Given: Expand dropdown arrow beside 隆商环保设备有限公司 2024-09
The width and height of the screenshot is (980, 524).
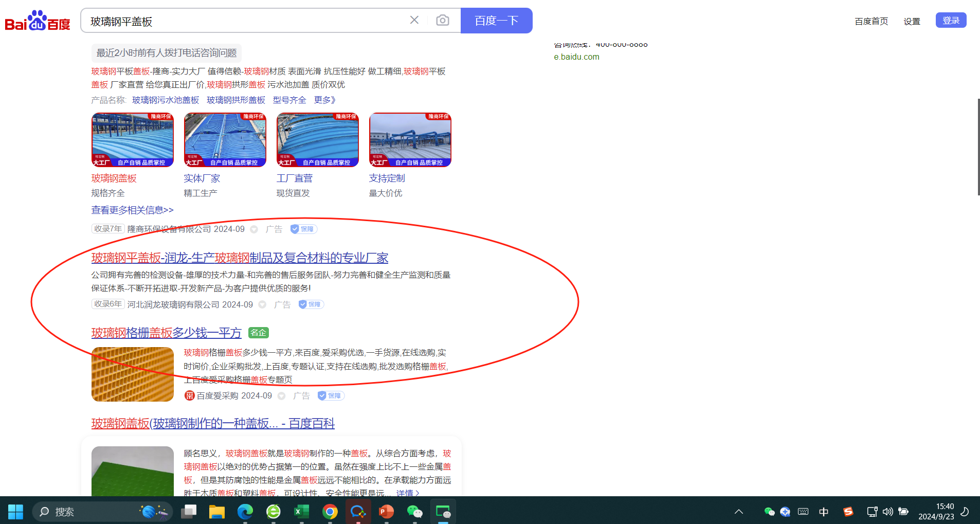Looking at the screenshot, I should [x=254, y=229].
